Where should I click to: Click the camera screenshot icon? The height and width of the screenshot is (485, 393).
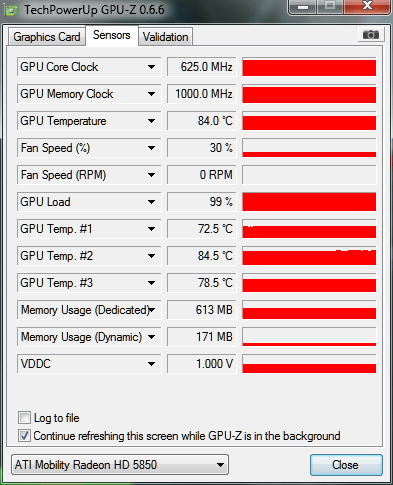tap(371, 35)
